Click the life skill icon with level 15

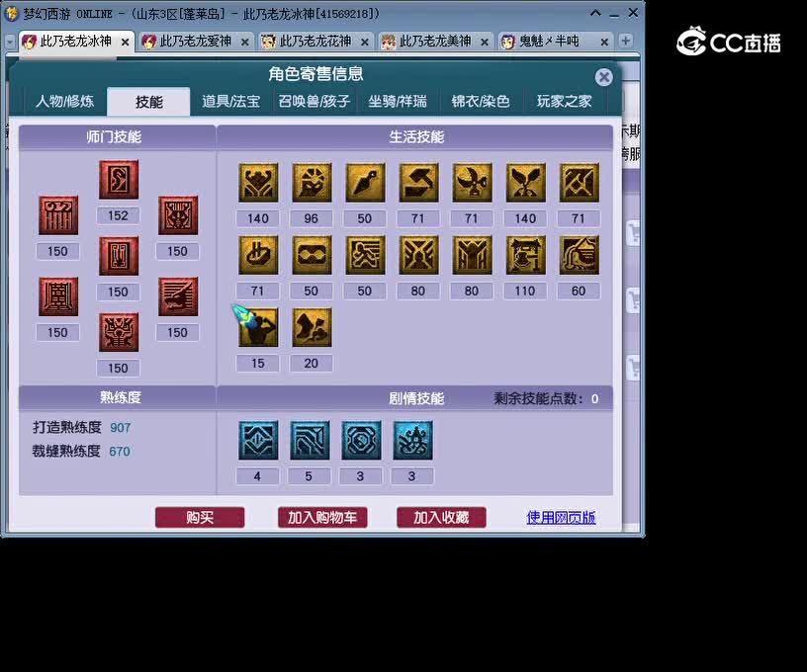pos(258,327)
